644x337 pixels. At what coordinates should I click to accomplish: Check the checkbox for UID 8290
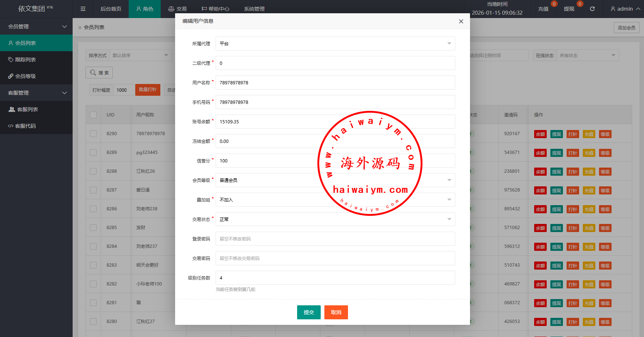click(x=93, y=134)
